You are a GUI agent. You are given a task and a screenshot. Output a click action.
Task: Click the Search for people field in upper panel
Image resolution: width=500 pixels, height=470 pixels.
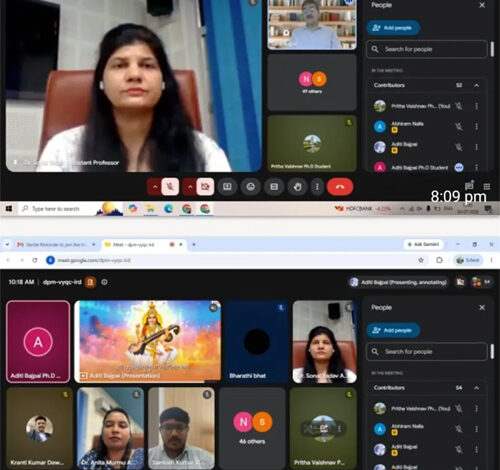pos(427,49)
